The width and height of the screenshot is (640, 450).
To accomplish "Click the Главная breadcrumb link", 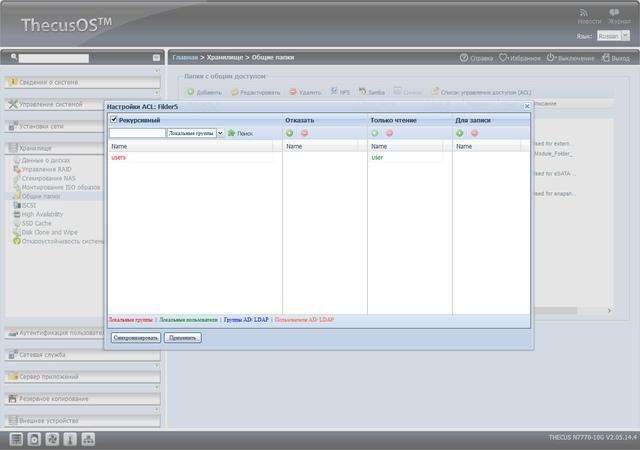I will pos(185,58).
